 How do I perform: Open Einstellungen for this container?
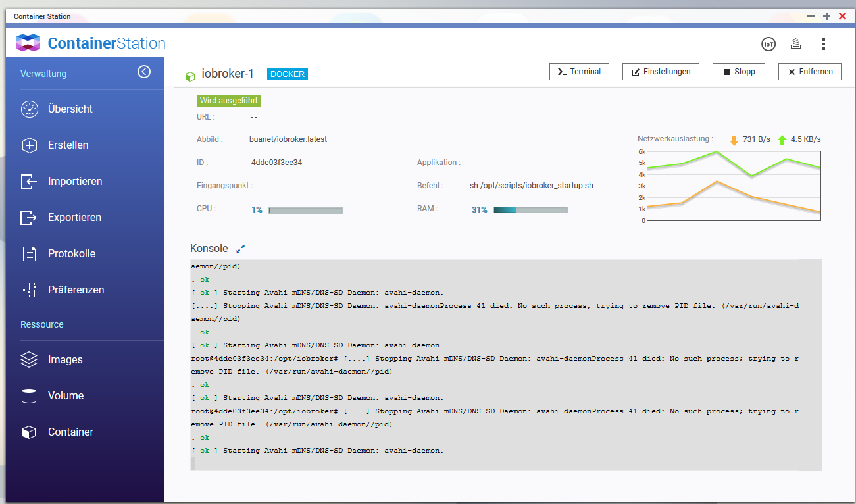(661, 72)
